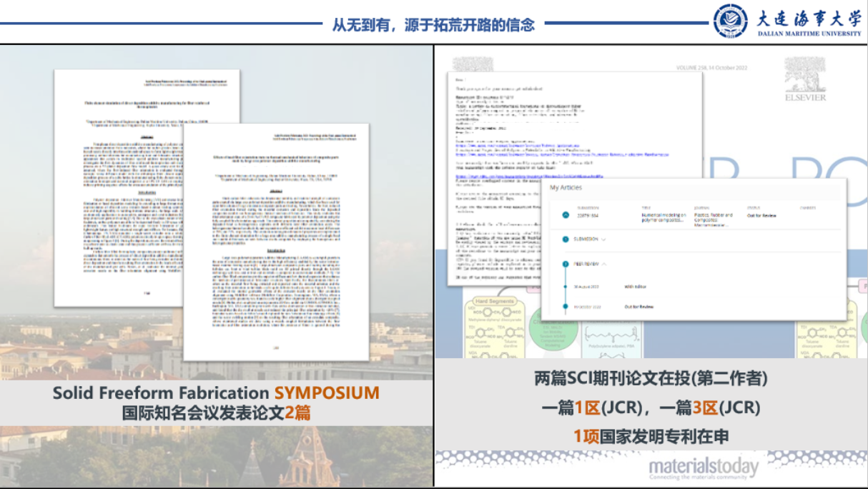The image size is (868, 489).
Task: Click the Peer Review step circle icon
Action: (565, 263)
